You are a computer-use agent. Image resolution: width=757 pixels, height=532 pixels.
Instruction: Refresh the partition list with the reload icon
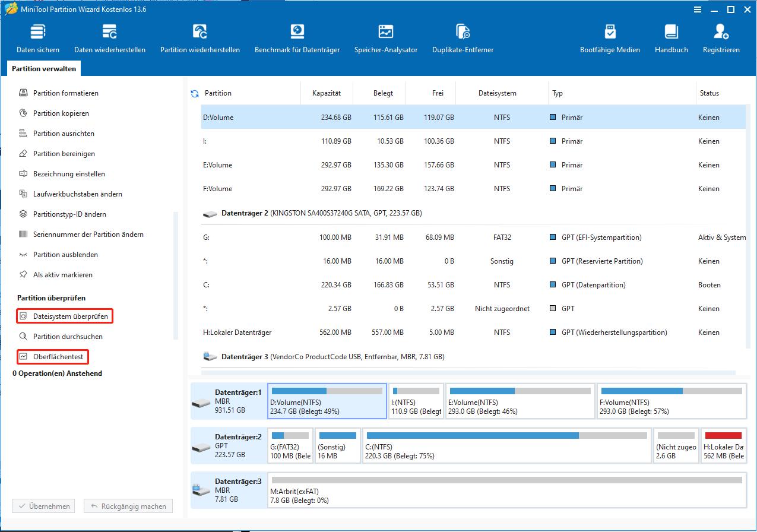pos(194,93)
